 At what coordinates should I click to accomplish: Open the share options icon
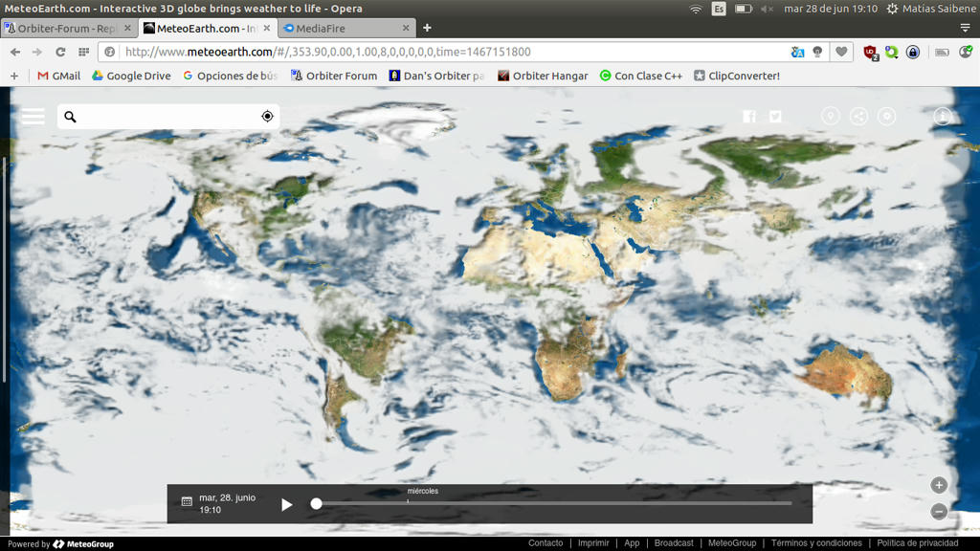[858, 116]
